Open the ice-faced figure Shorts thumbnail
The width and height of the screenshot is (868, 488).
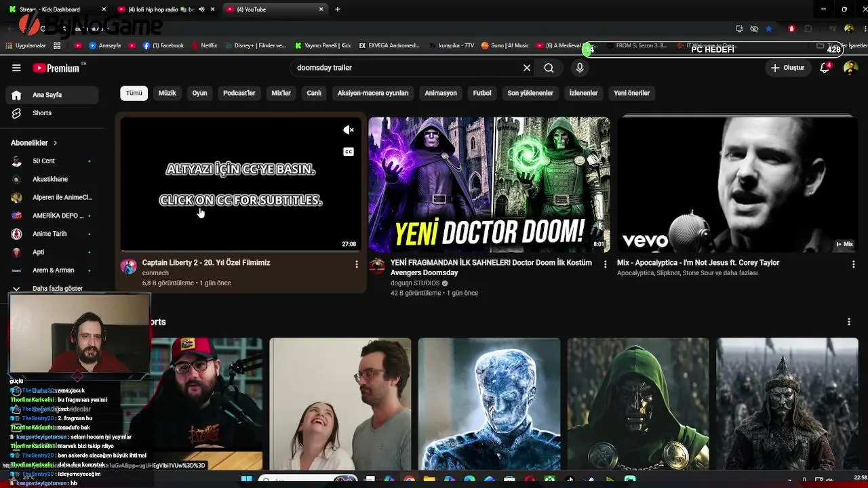[x=489, y=404]
